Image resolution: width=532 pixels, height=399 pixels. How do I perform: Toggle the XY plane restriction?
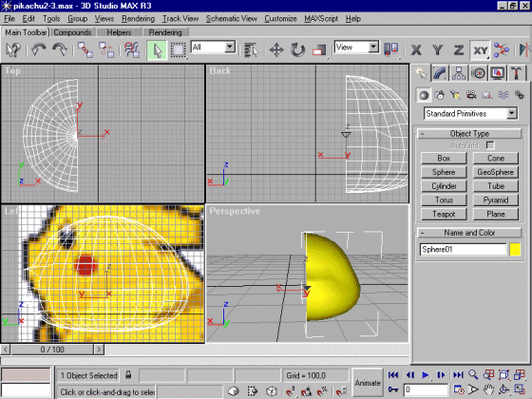click(480, 49)
